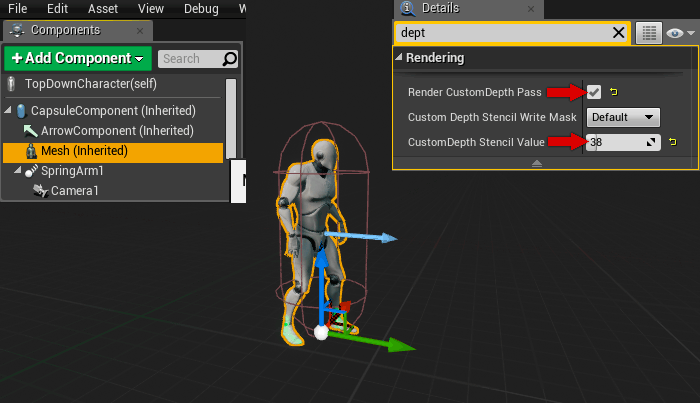Select ArrowComponent (Inherited)
Image resolution: width=700 pixels, height=403 pixels.
point(117,131)
